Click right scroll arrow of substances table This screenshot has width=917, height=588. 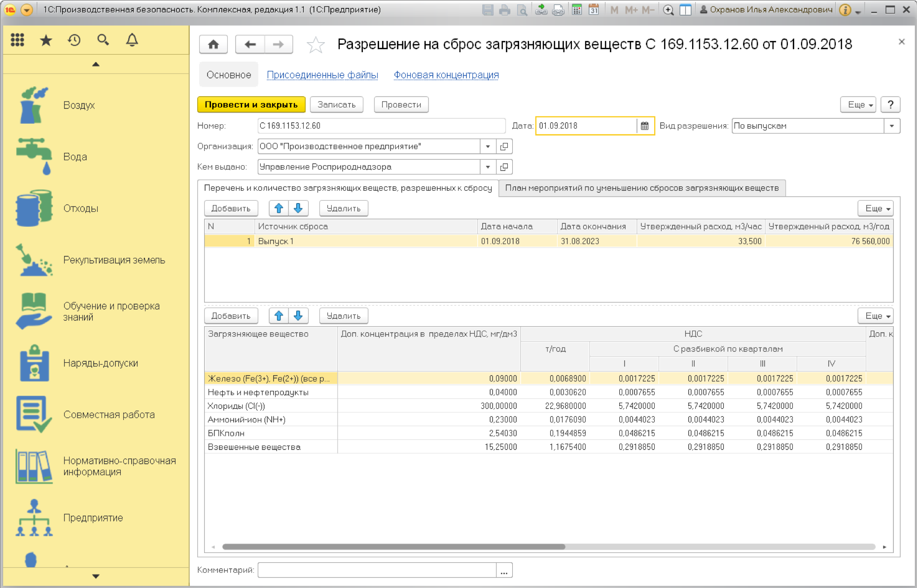(885, 547)
